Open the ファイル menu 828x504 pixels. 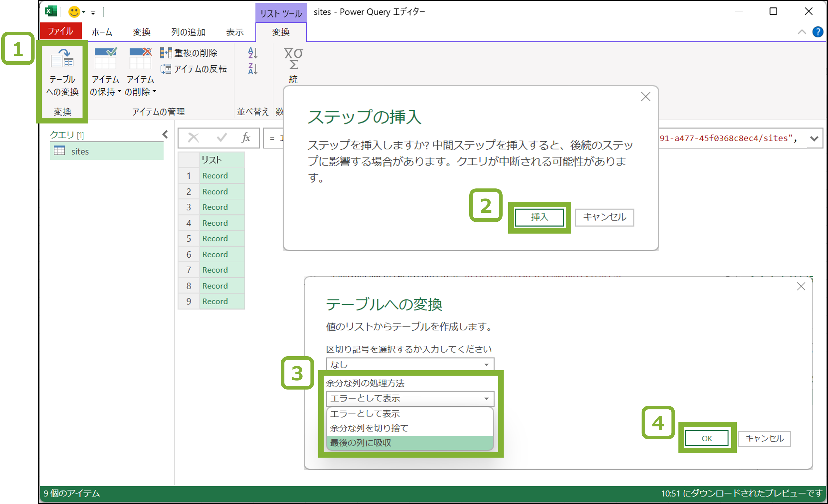[61, 31]
